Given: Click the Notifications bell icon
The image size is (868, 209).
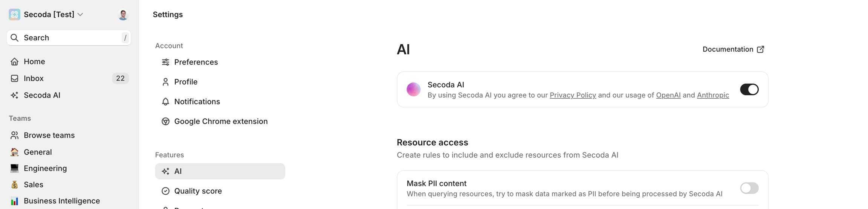Looking at the screenshot, I should 165,102.
